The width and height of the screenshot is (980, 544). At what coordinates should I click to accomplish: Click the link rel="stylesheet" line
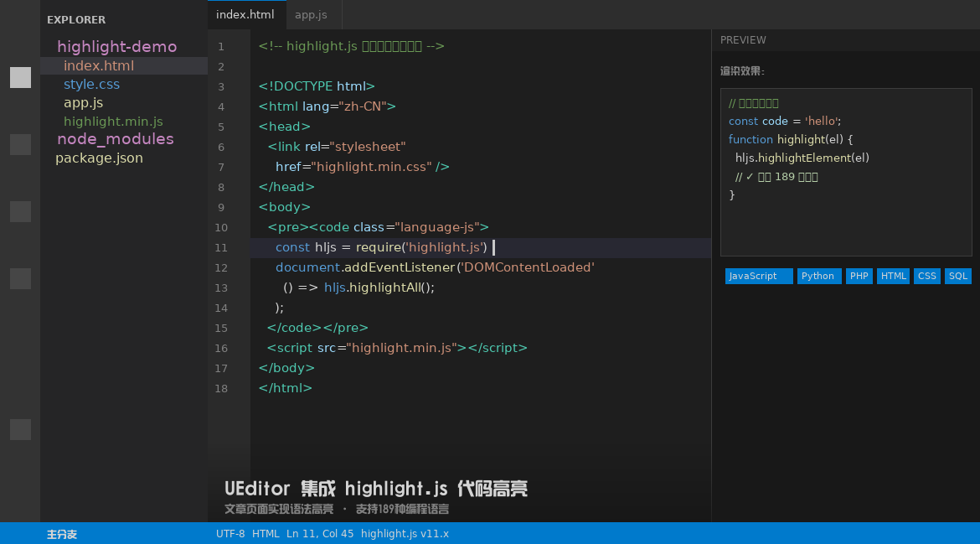pyautogui.click(x=337, y=147)
